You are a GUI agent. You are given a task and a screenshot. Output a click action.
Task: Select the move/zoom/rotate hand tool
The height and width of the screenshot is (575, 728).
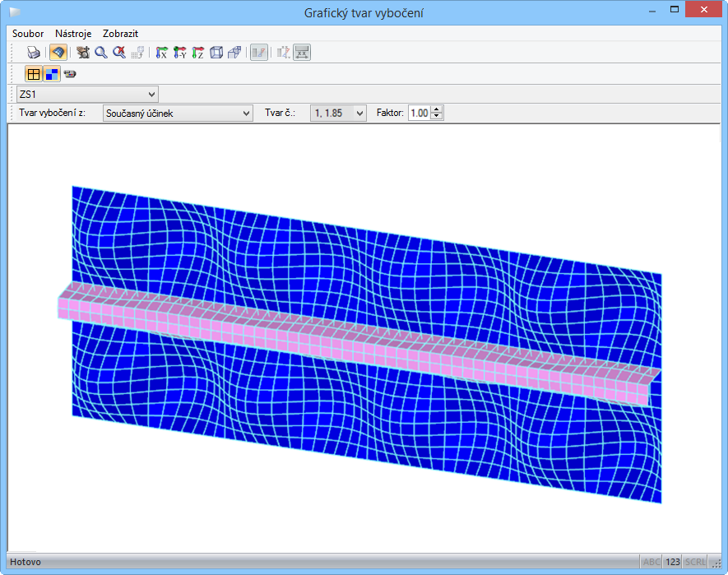click(x=83, y=53)
